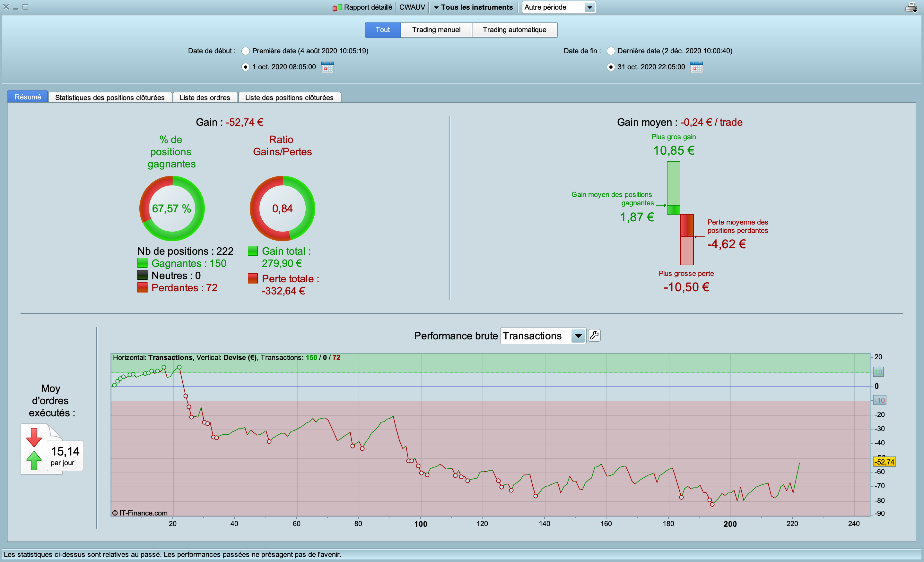Switch to Liste des ordres tab
The image size is (924, 562).
click(x=205, y=98)
